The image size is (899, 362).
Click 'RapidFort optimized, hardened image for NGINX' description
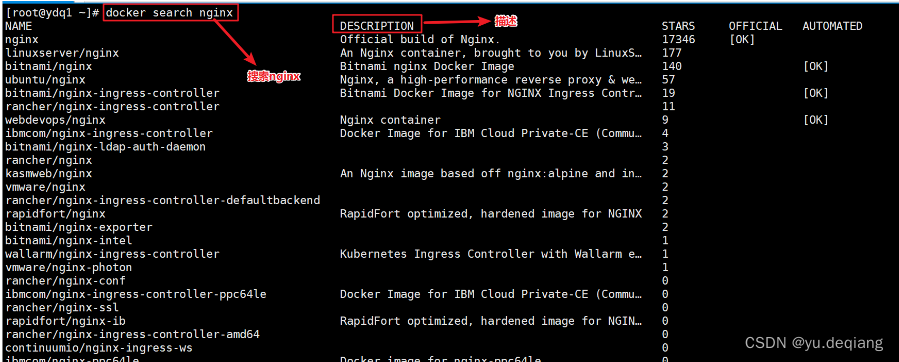tap(491, 214)
